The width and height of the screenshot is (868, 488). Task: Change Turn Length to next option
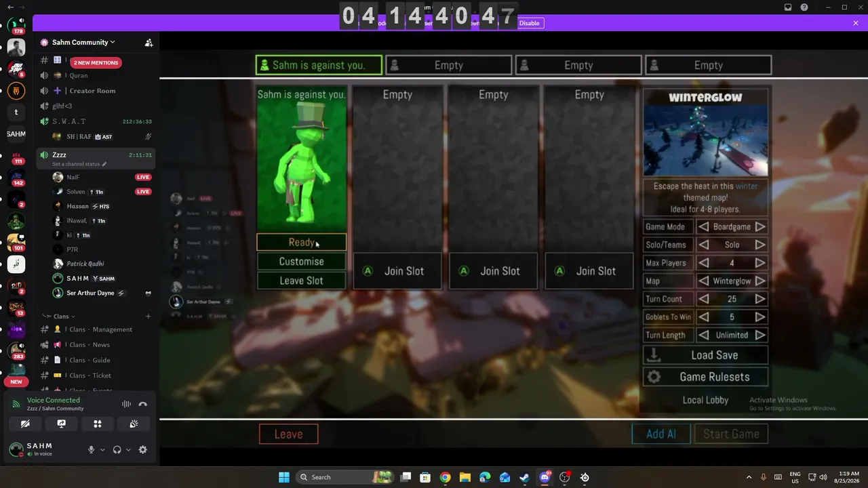point(760,335)
